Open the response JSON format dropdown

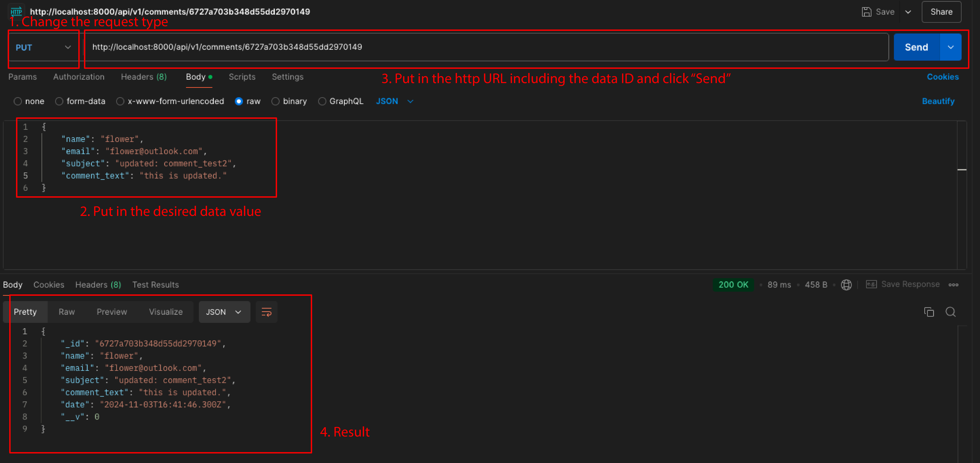[224, 312]
